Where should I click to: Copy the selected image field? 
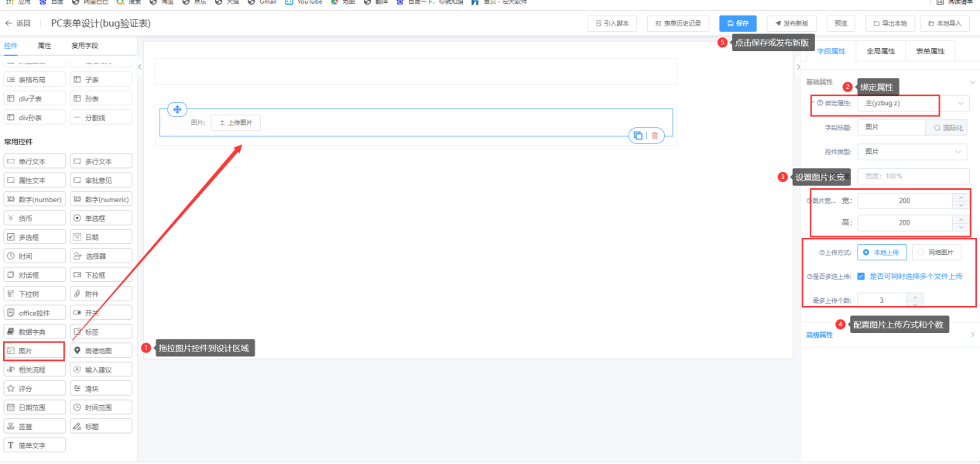[x=638, y=136]
